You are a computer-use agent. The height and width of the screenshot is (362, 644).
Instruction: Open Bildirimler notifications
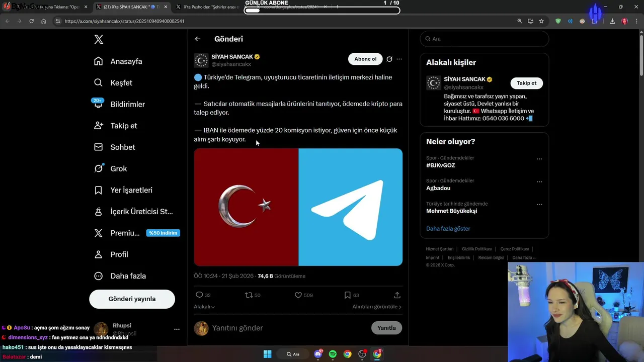[x=120, y=104]
